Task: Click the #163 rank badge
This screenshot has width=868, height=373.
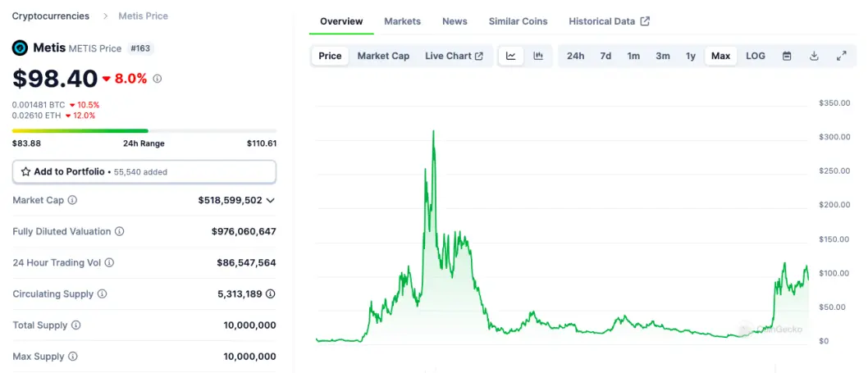Action: 140,48
